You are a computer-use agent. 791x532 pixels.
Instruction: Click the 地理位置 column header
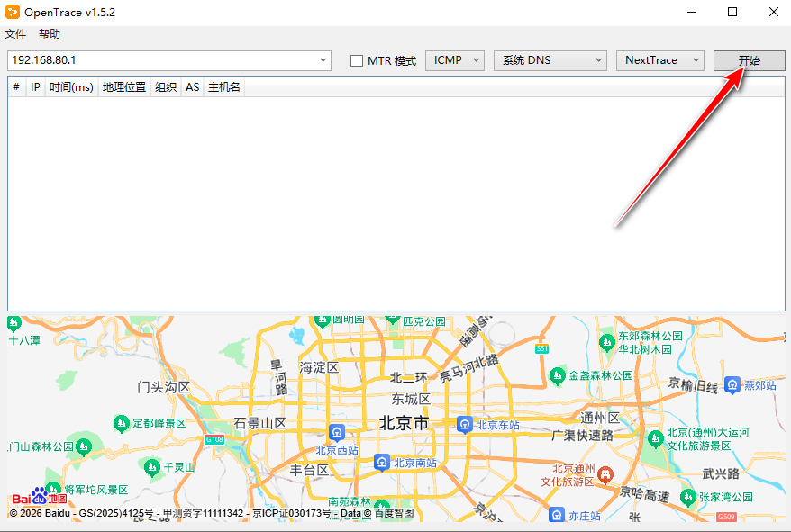pos(124,87)
